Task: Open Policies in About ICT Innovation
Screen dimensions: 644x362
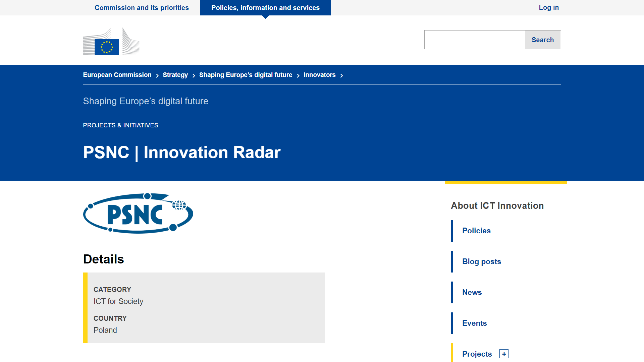Action: 476,231
